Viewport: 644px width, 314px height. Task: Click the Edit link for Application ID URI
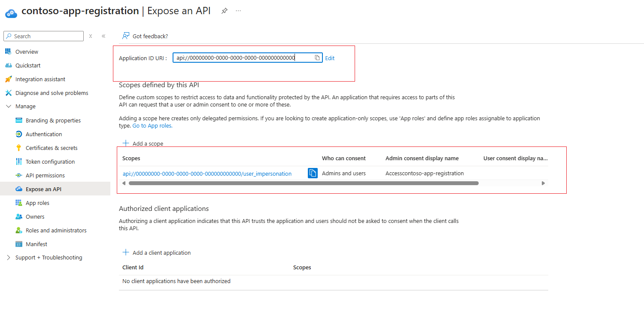tap(330, 58)
